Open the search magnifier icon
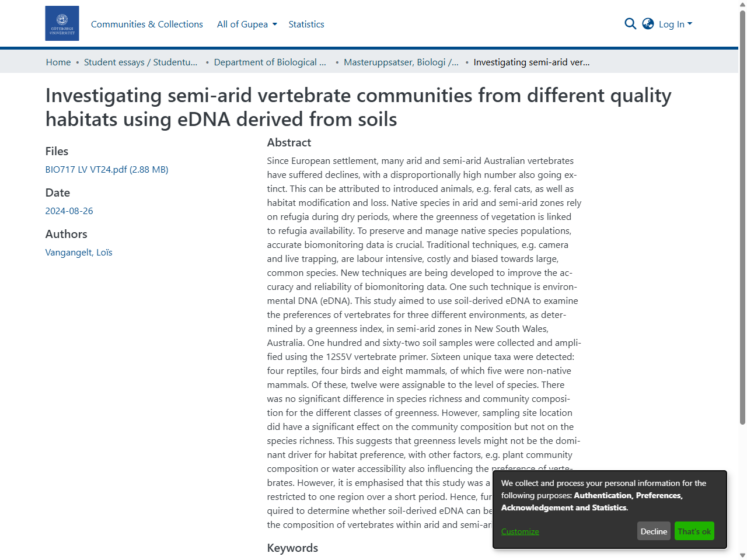This screenshot has width=747, height=560. point(630,24)
